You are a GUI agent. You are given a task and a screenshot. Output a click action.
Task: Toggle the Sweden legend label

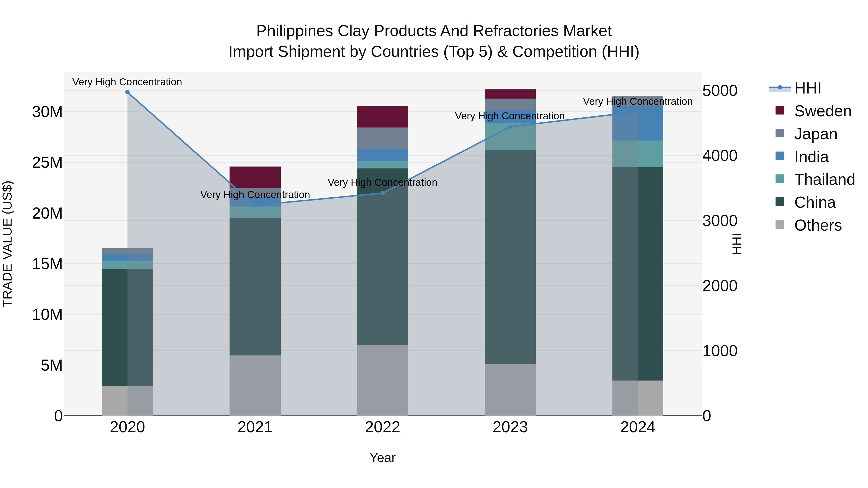point(823,111)
